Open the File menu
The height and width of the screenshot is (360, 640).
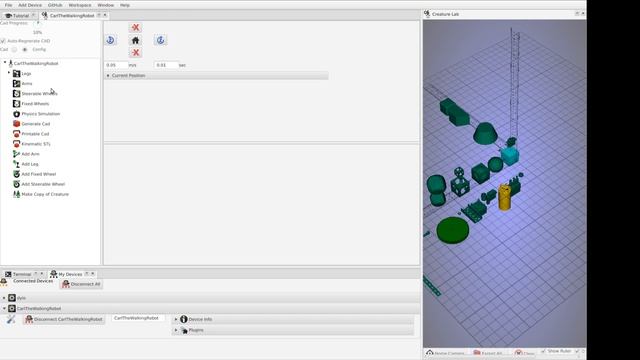coord(8,5)
